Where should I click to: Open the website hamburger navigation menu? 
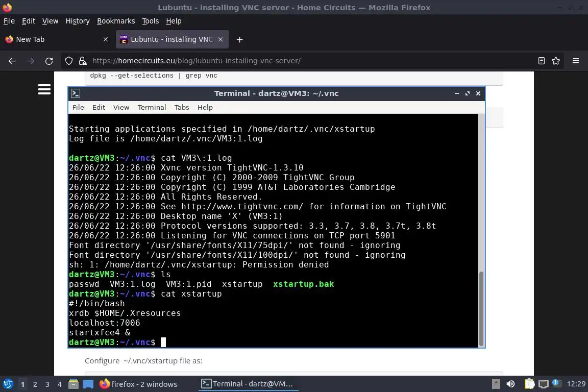coord(44,90)
